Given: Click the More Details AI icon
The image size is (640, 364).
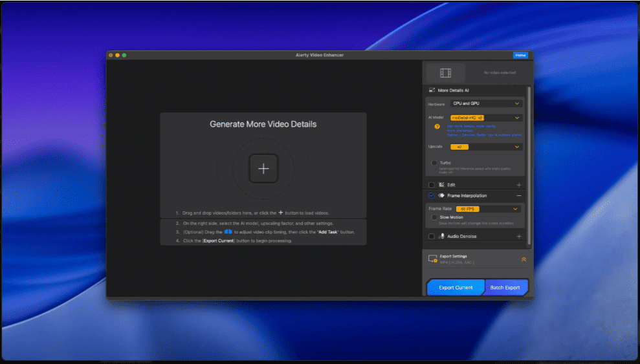Looking at the screenshot, I should pyautogui.click(x=432, y=90).
